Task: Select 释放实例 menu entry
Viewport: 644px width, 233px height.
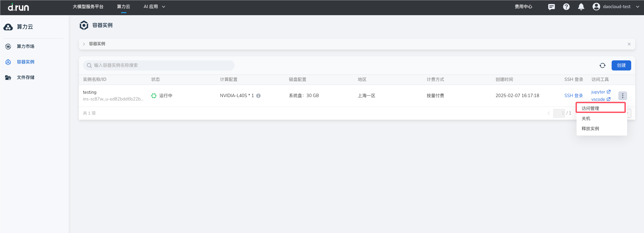Action: pos(590,129)
